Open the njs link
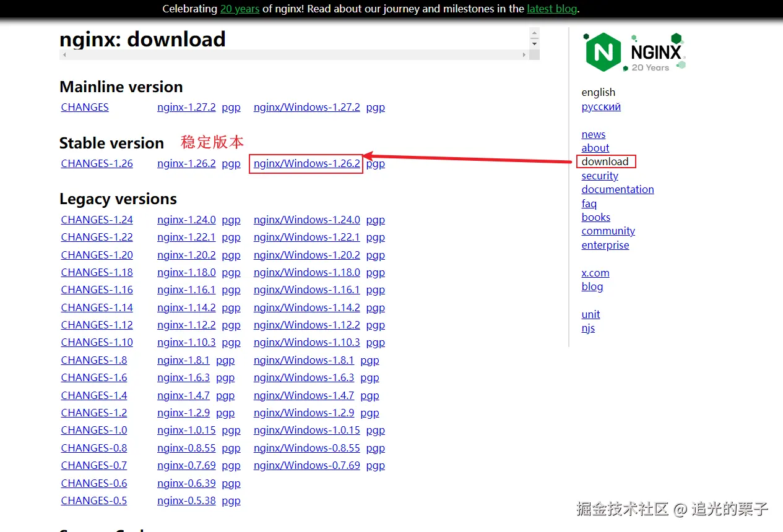Screen dimensions: 783x532 588,328
